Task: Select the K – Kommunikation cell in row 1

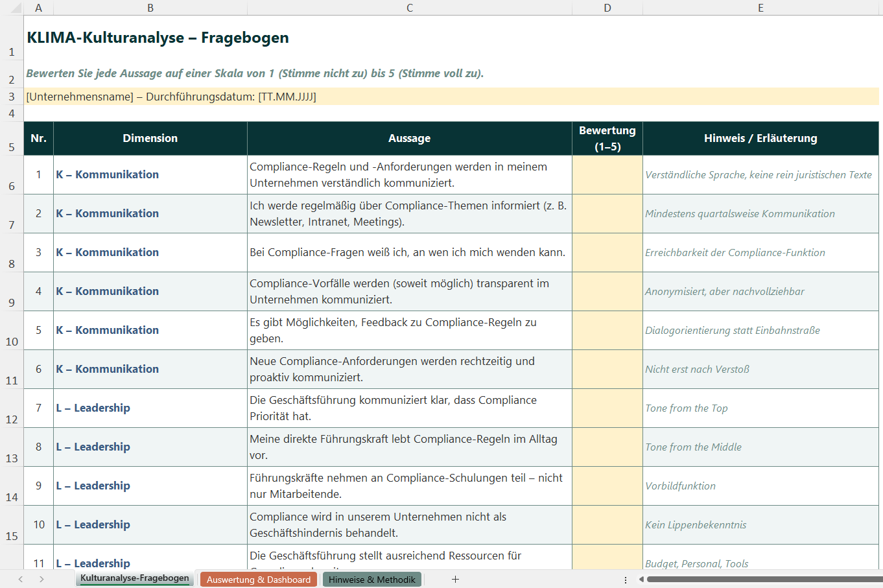Action: pyautogui.click(x=150, y=174)
